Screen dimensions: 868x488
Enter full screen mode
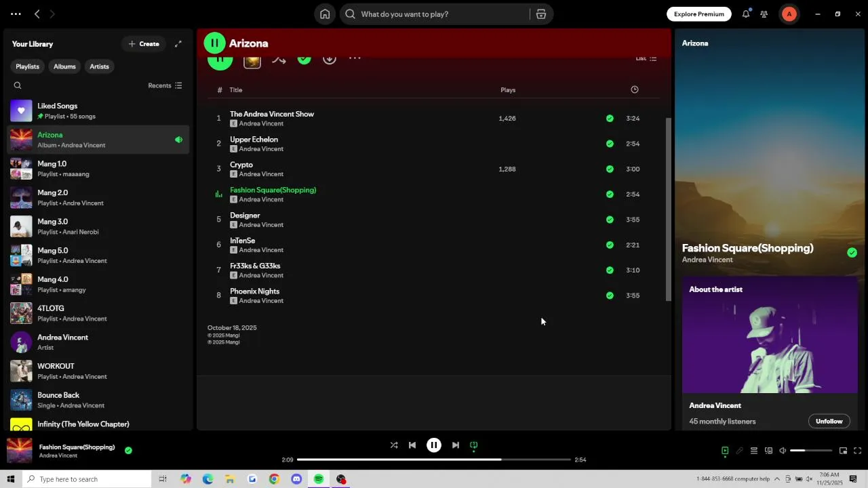click(x=858, y=451)
